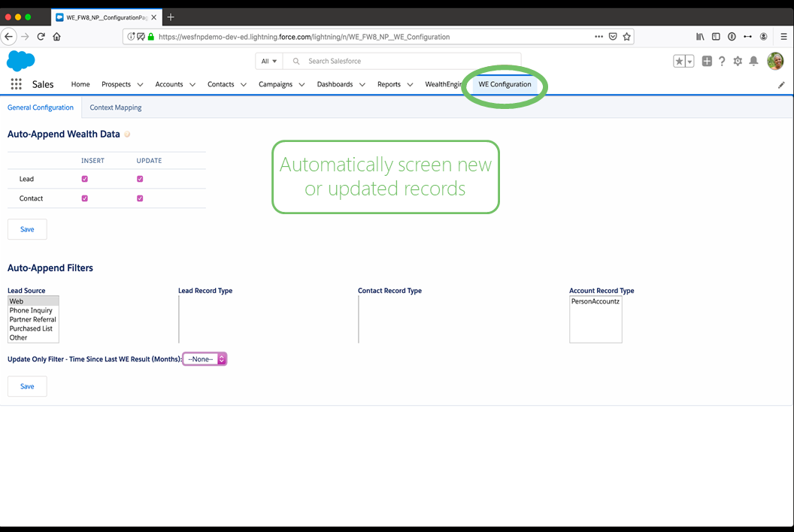794x532 pixels.
Task: Open the WE Configuration tab
Action: click(504, 84)
